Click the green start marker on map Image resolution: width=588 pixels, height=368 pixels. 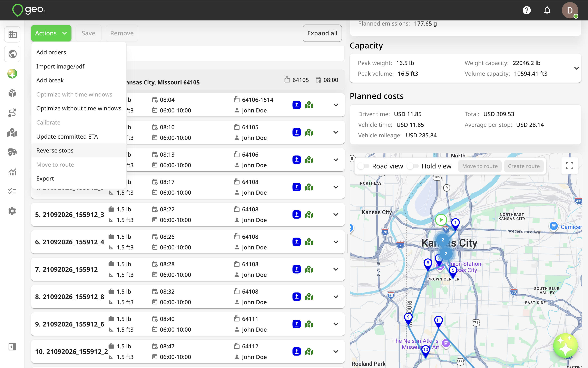coord(441,220)
